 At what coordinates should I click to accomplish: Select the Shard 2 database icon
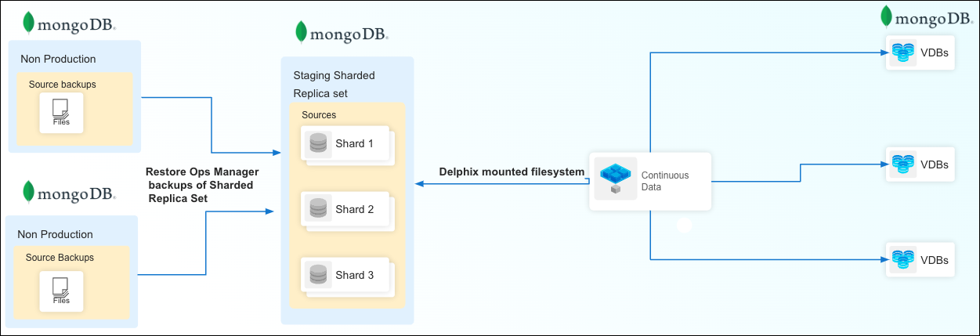pyautogui.click(x=318, y=209)
